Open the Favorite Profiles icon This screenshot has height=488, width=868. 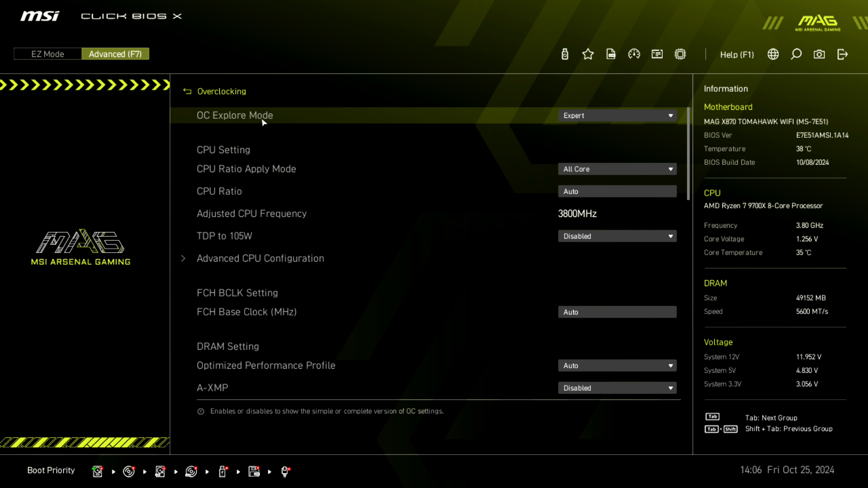point(588,54)
